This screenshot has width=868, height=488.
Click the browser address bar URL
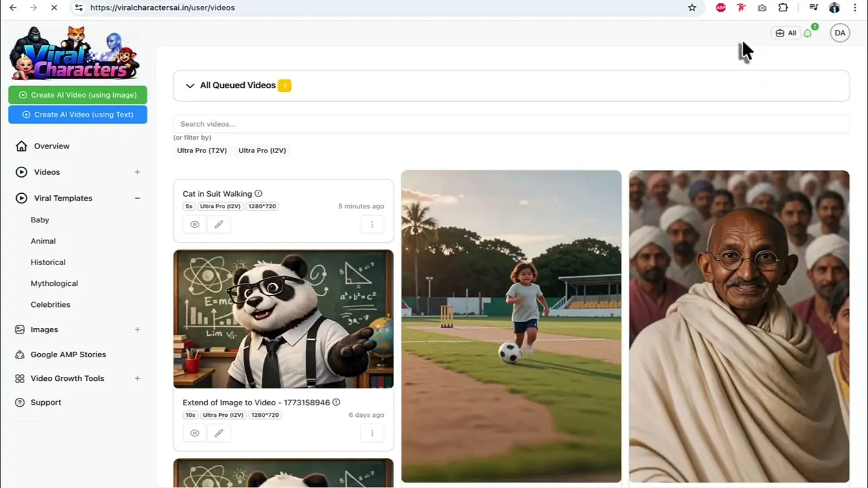[163, 7]
